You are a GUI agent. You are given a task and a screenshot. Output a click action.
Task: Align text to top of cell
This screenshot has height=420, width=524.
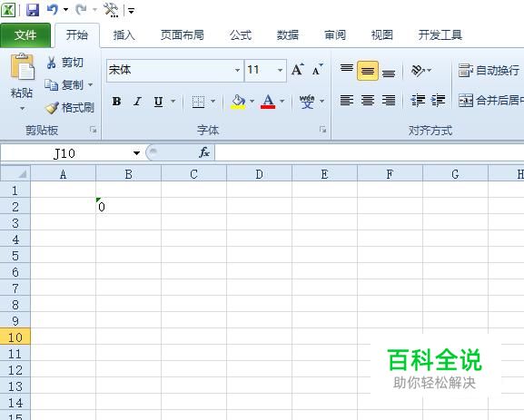(x=347, y=69)
